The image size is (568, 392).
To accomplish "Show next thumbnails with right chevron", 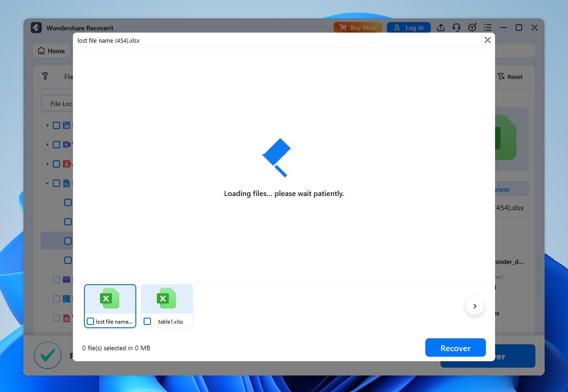I will point(475,306).
